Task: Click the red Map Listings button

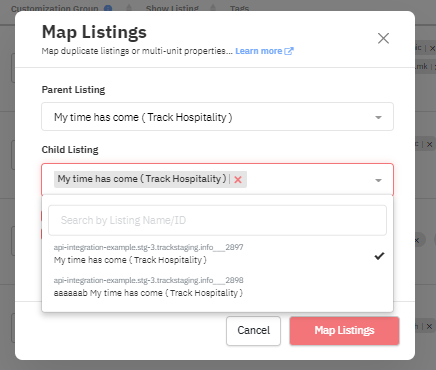Action: (344, 331)
